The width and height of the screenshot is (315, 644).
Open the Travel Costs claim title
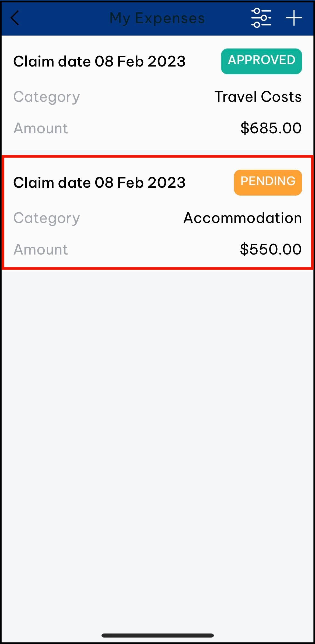(x=99, y=61)
